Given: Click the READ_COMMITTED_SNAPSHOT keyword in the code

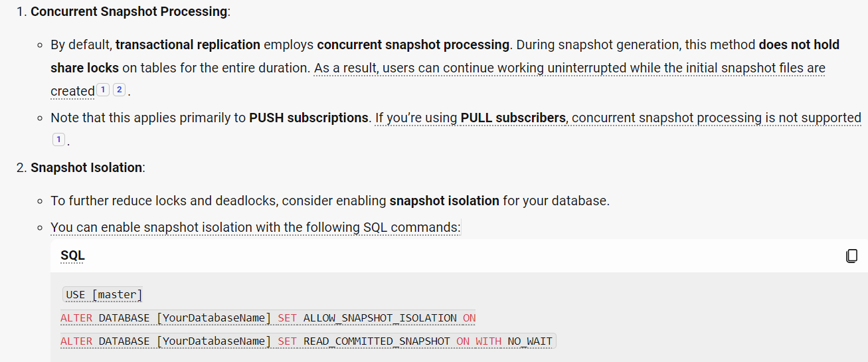Looking at the screenshot, I should (377, 341).
